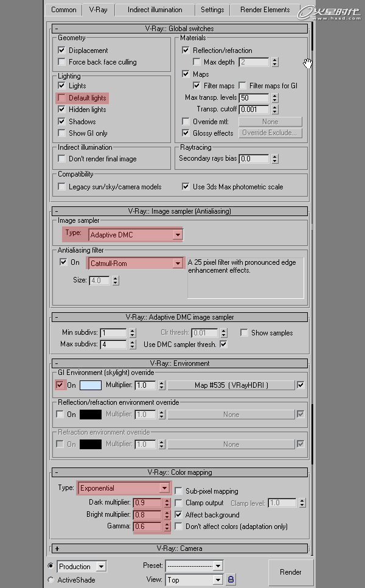Viewport: 365px width, 588px height.
Task: Enable the Clamp output checkbox
Action: pos(178,503)
